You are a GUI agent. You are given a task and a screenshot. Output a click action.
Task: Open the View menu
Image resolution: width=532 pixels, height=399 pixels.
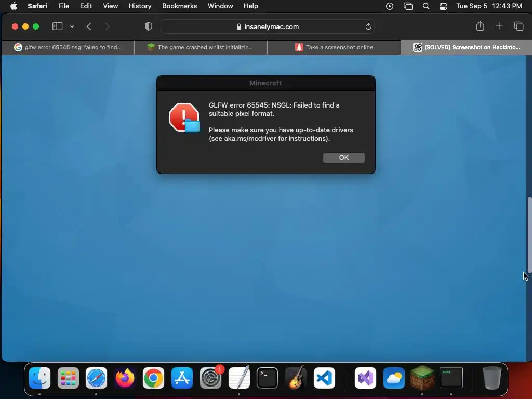110,6
